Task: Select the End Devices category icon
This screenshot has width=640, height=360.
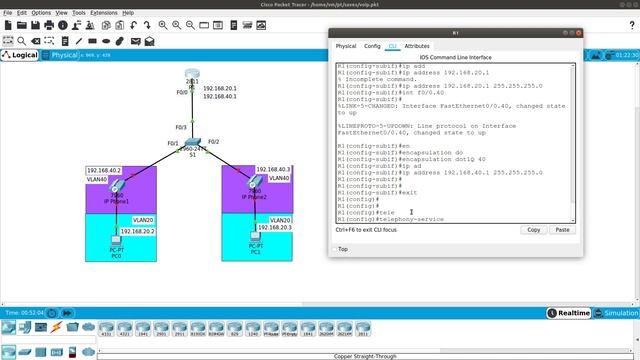Action: [x=24, y=327]
